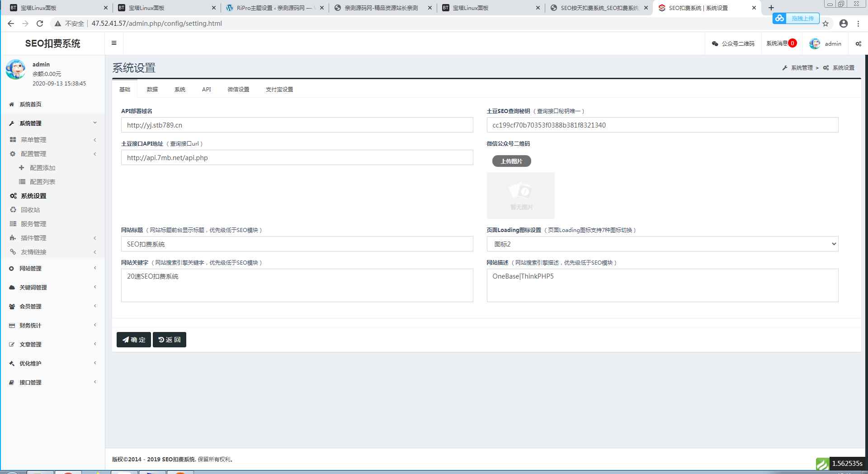Click the 网站描述 textarea
Viewport: 868px width, 474px height.
coord(662,285)
